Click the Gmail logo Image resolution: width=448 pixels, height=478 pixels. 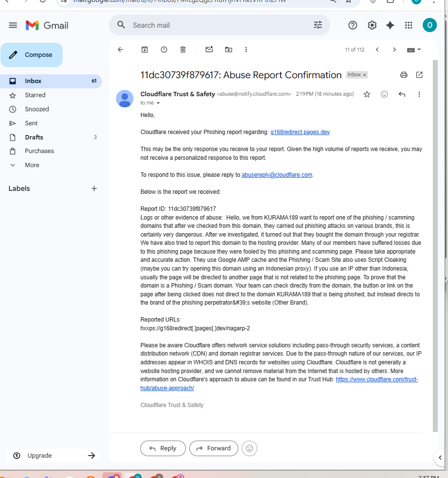(47, 25)
